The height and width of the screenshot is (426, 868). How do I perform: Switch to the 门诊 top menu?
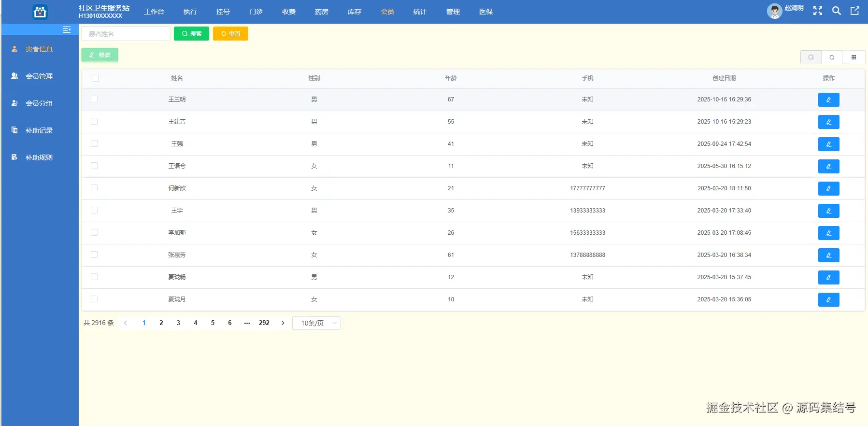point(256,12)
